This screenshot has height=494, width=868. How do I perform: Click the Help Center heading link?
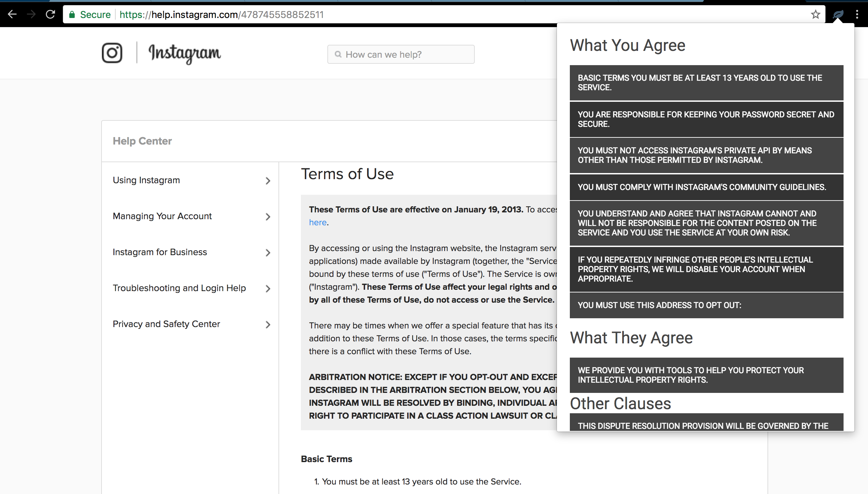(x=142, y=141)
